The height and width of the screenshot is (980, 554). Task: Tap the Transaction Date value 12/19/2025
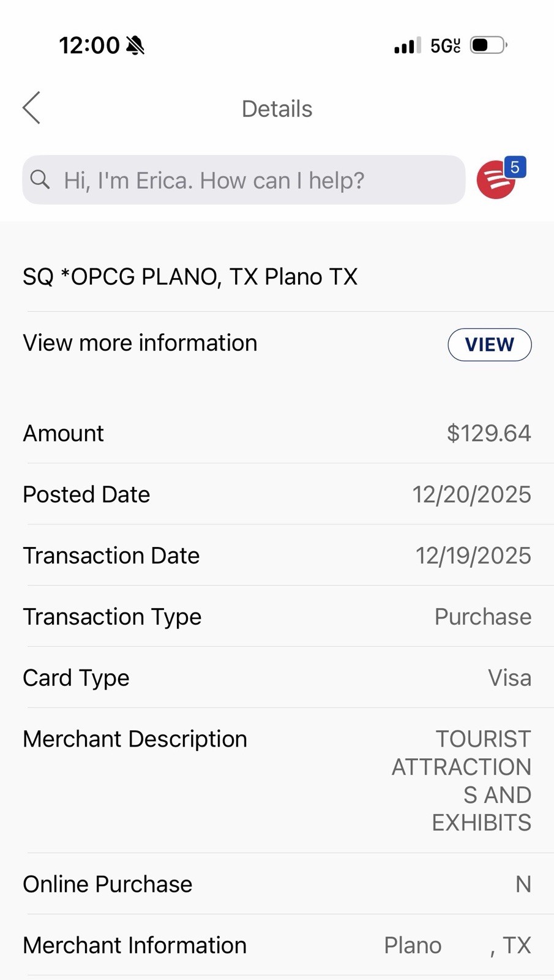point(473,556)
